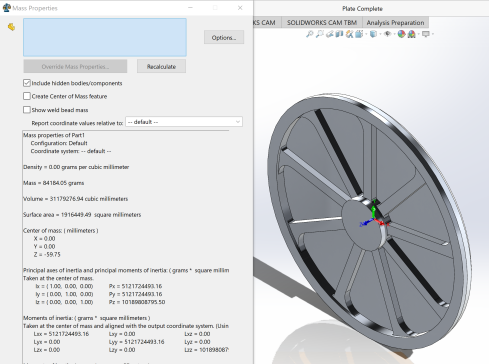This screenshot has height=364, width=489.
Task: Click the Apply Scene icon
Action: point(412,34)
